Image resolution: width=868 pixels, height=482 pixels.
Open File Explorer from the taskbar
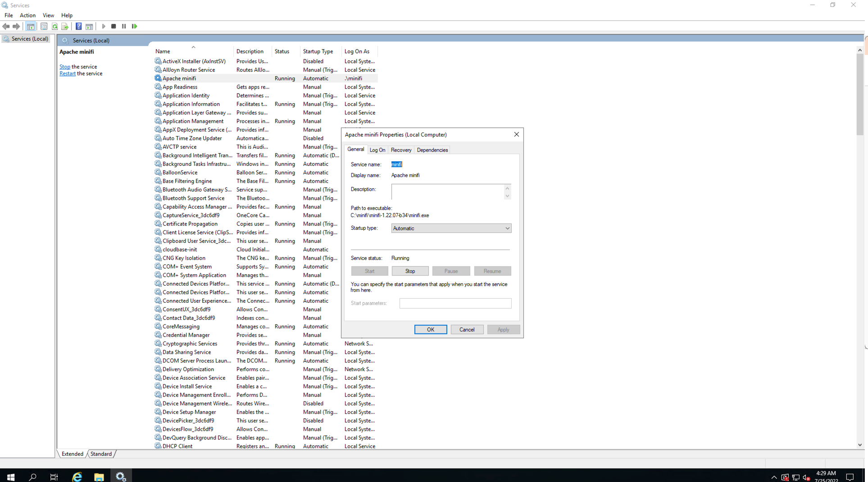coord(99,477)
